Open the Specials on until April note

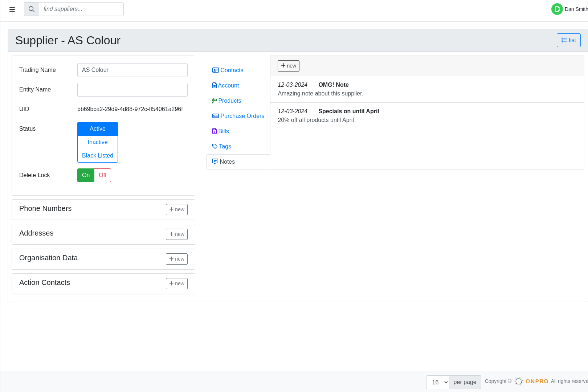pyautogui.click(x=427, y=116)
